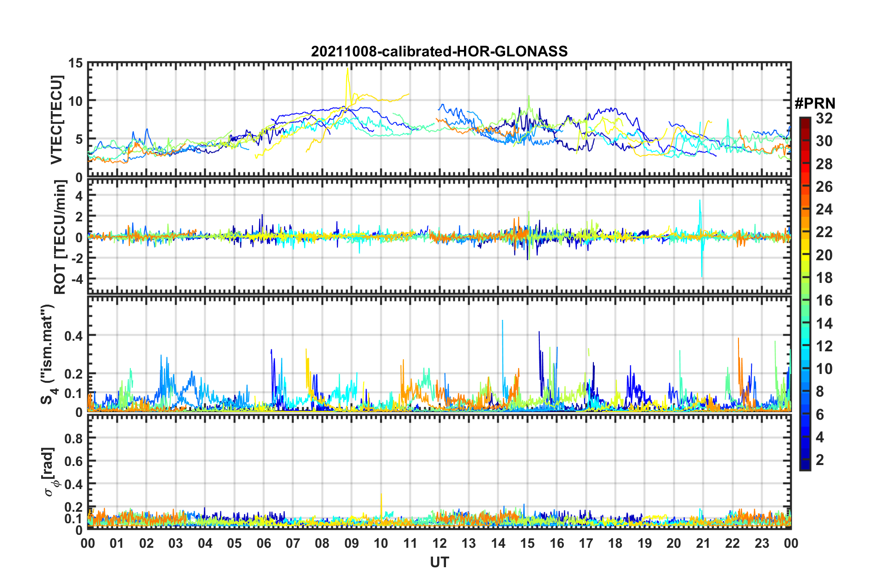
Task: Click the sigma phi axis tick label 0.8
Action: pyautogui.click(x=73, y=438)
